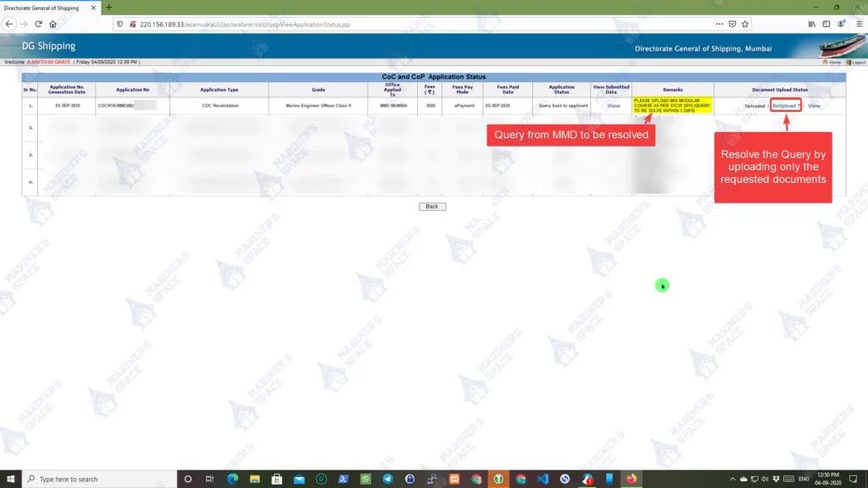868x488 pixels.
Task: Click the Home link in header
Action: (832, 62)
